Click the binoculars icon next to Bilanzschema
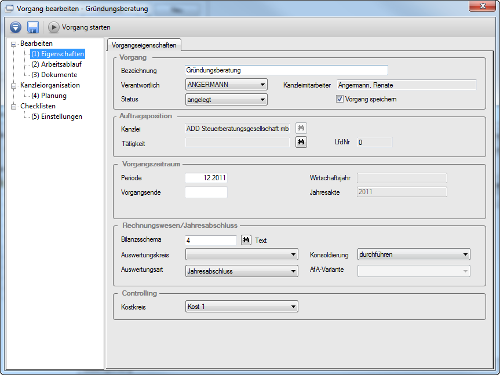 point(246,240)
